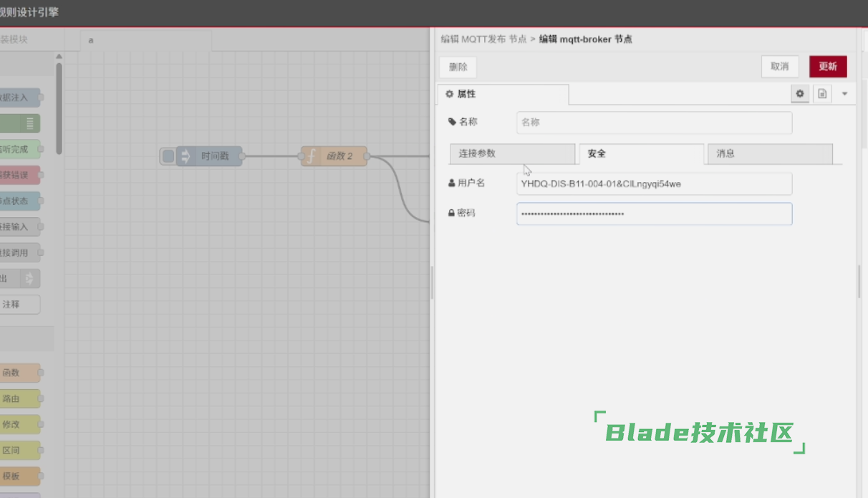This screenshot has width=868, height=498.
Task: Click the 取消 cancel button
Action: (x=779, y=67)
